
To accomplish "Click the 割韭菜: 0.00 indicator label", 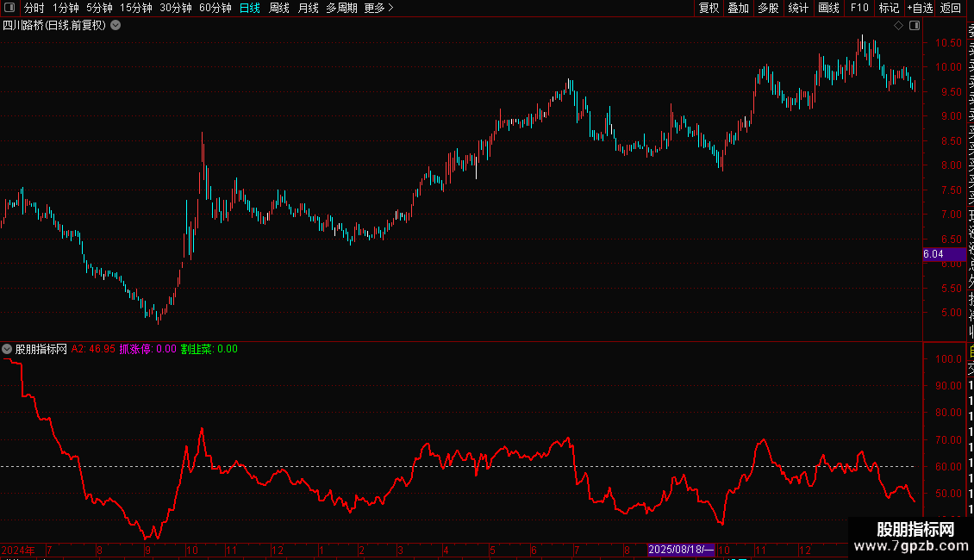I will (209, 349).
